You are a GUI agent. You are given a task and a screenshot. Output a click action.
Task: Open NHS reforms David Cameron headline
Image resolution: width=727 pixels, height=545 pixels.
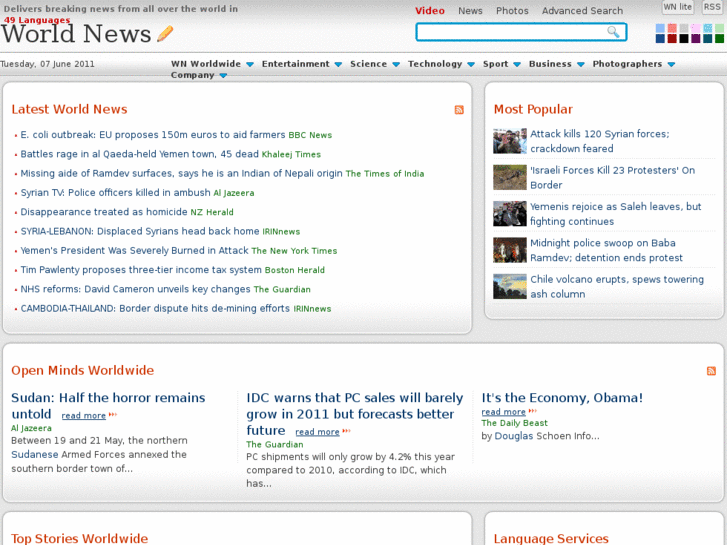click(135, 289)
